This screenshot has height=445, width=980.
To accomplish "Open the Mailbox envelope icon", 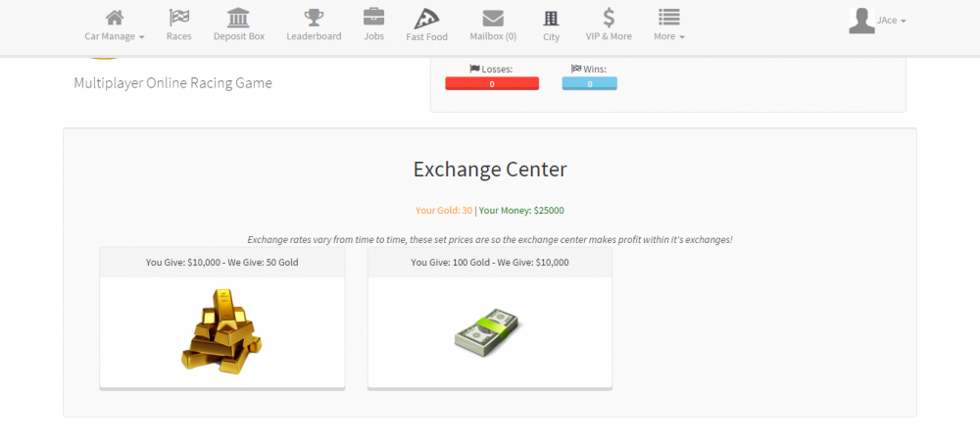I will click(493, 18).
